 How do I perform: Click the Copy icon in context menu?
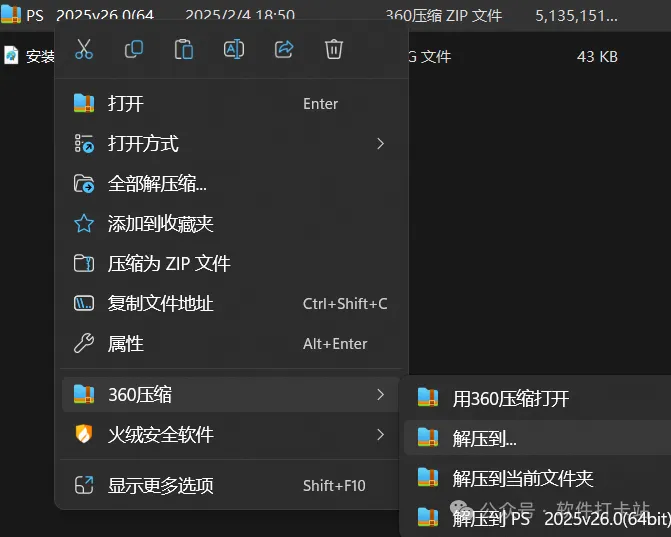134,49
